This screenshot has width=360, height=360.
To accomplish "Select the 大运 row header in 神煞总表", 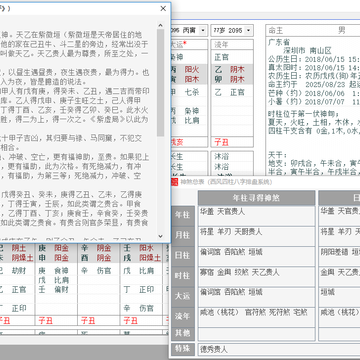I will pyautogui.click(x=182, y=296).
